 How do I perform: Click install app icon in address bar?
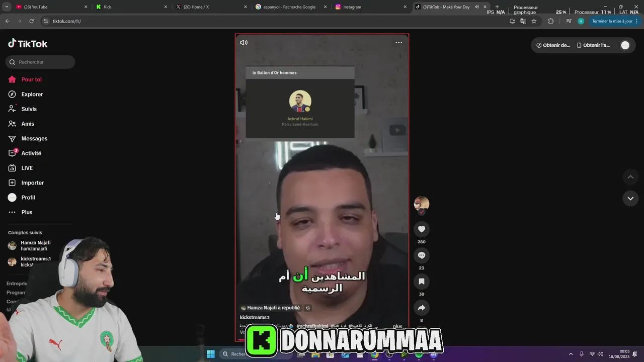(512, 21)
